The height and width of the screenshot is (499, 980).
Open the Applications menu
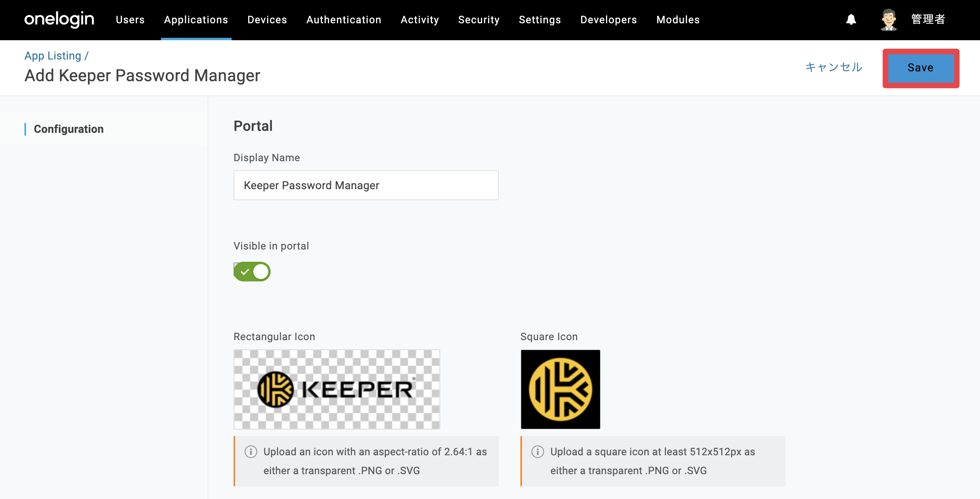coord(196,20)
